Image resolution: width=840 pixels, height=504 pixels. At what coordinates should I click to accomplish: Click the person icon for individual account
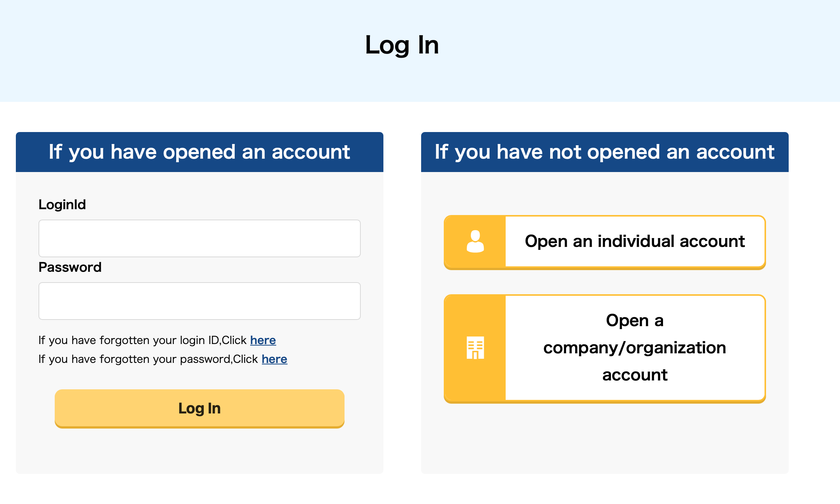pyautogui.click(x=475, y=241)
